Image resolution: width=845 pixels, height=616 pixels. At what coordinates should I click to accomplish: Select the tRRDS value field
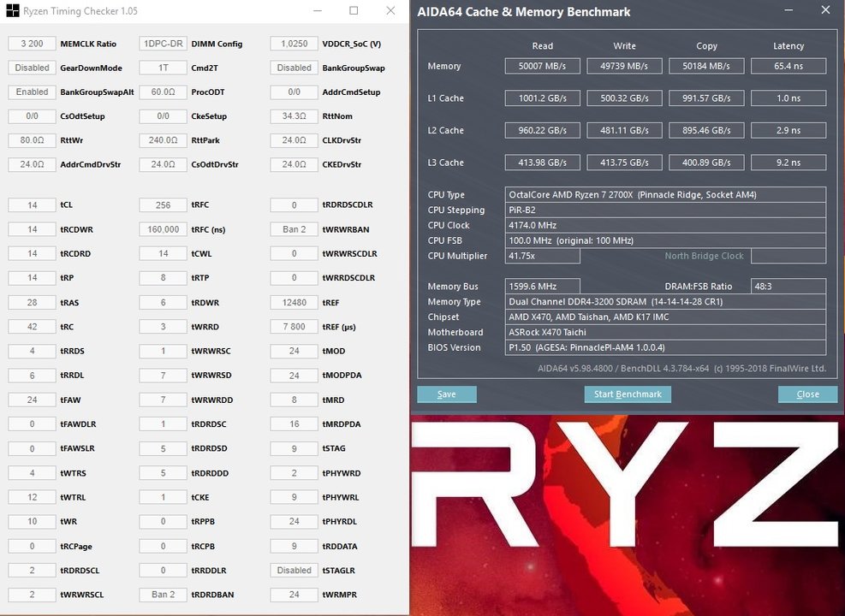[x=32, y=351]
